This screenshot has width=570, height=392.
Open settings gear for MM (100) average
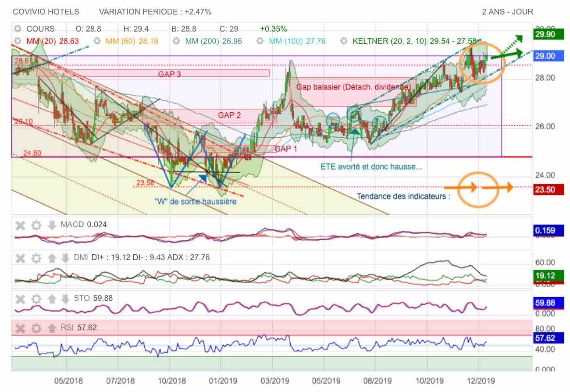point(260,41)
